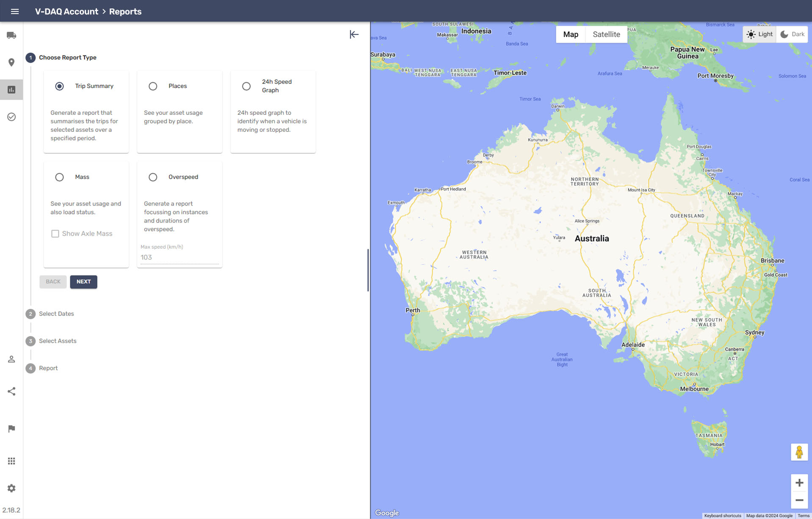Open the checkmark circle icon in sidebar
The height and width of the screenshot is (519, 812).
coord(11,117)
